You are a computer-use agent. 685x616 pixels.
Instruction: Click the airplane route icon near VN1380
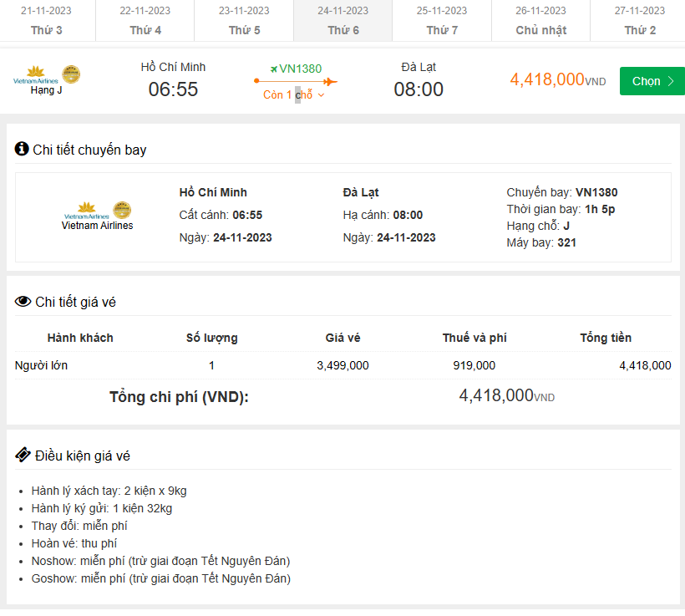tap(274, 69)
